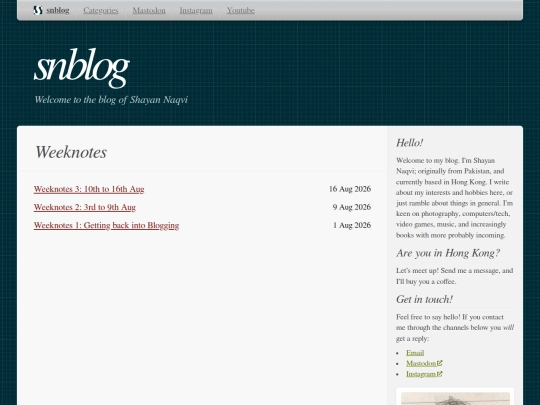Click the date 9 Aug 2026
Image resolution: width=540 pixels, height=405 pixels.
352,207
